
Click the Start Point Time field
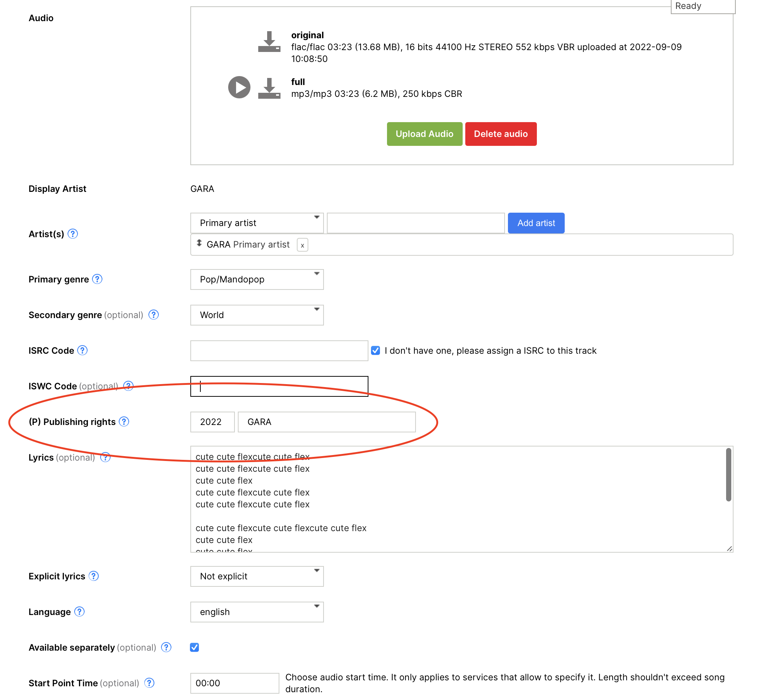234,683
